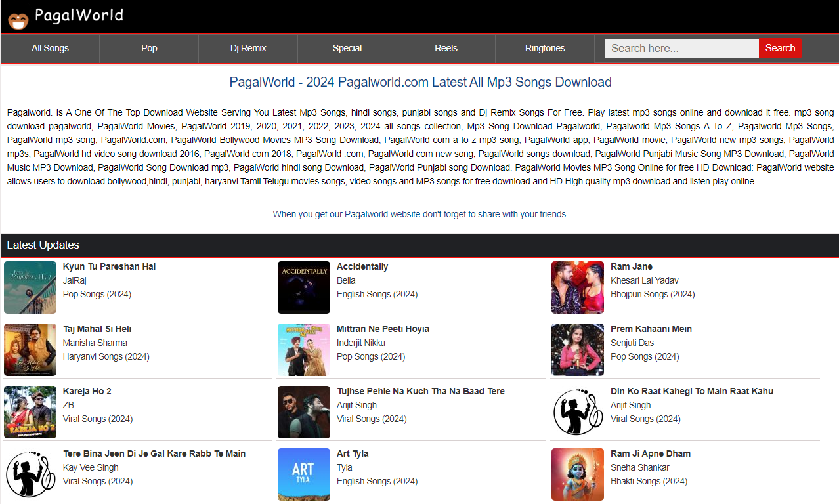
Task: Open Mittran Ne Peeti Hoyia cover art
Action: [x=304, y=350]
